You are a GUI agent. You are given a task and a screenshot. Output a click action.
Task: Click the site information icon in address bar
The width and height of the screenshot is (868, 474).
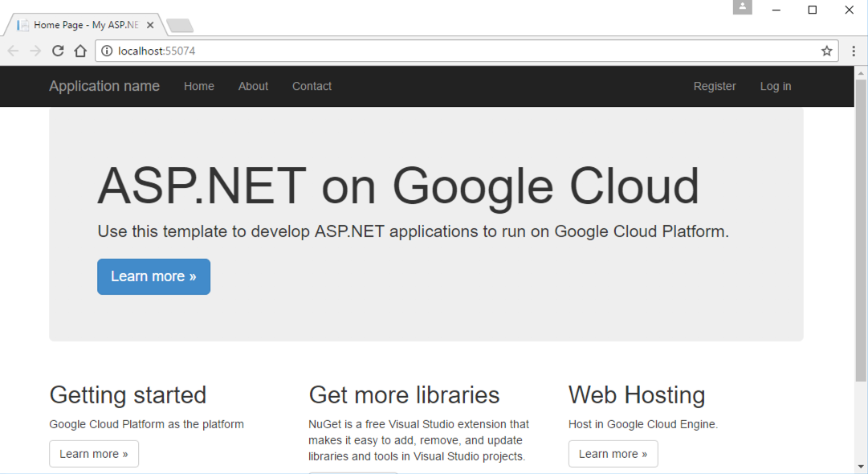[107, 50]
